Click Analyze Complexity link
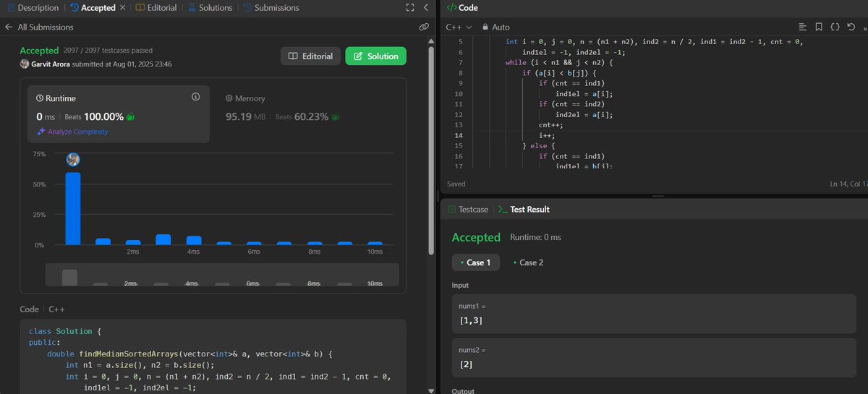The height and width of the screenshot is (394, 868). click(72, 132)
